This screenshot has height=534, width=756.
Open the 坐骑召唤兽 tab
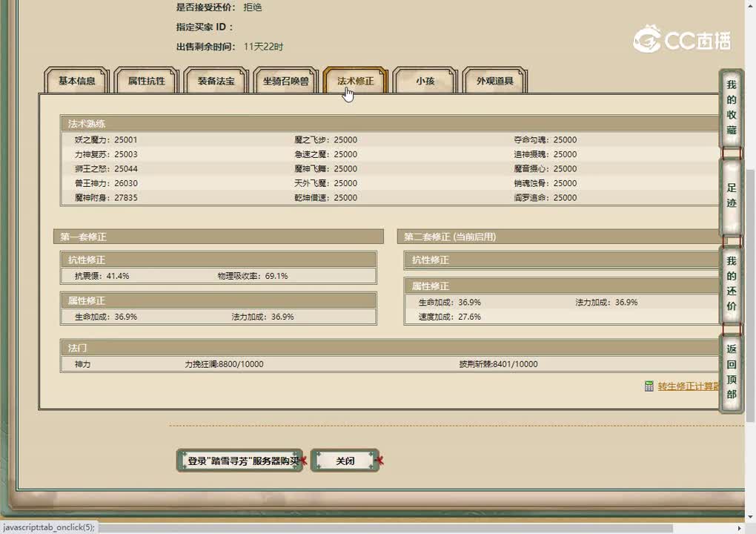[x=285, y=82]
